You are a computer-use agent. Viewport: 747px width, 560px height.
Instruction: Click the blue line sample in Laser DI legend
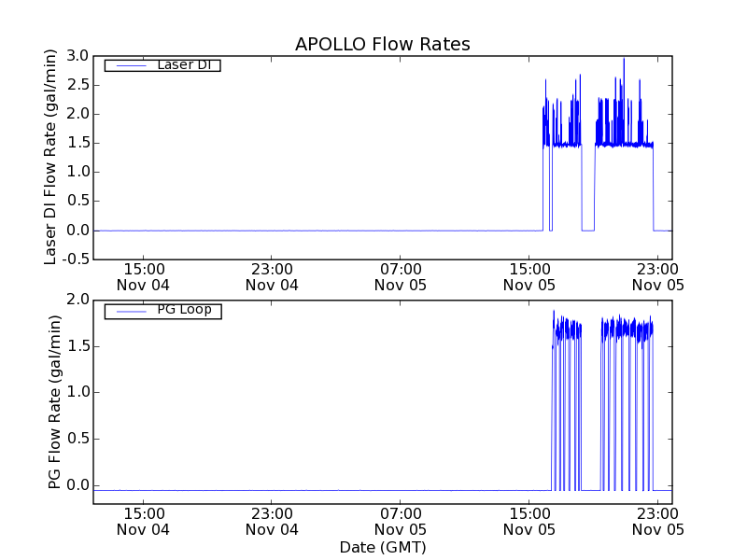(x=132, y=65)
